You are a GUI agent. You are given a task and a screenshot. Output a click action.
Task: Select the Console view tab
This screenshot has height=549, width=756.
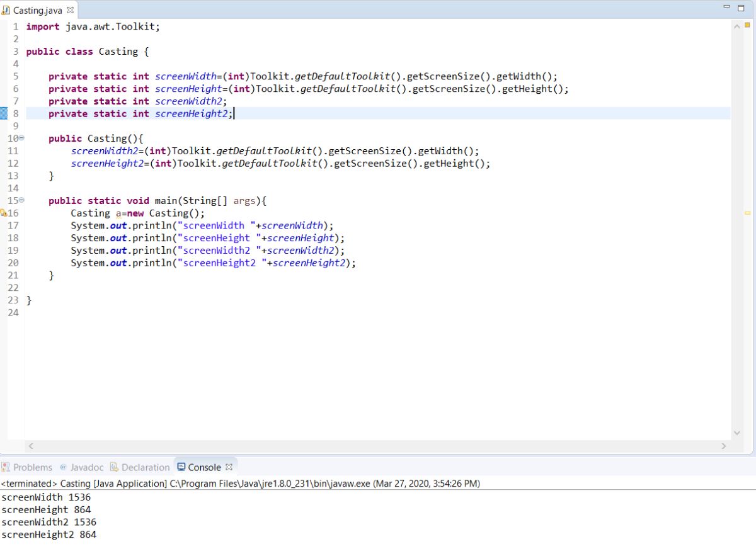pyautogui.click(x=205, y=467)
